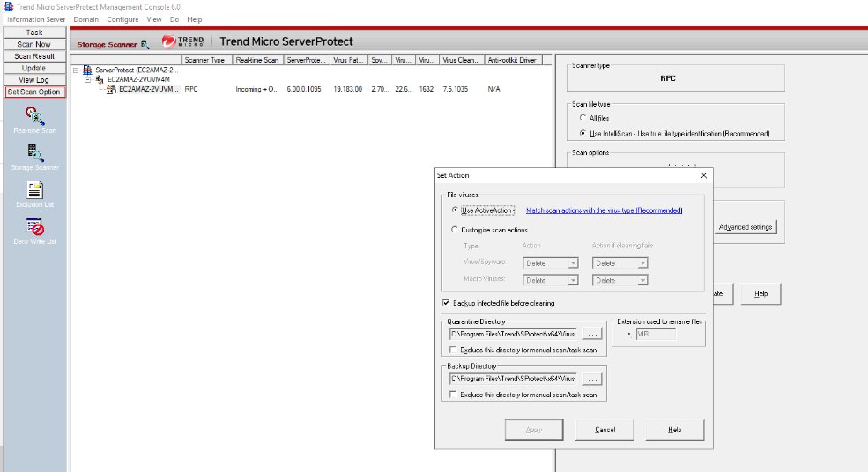
Task: Open Macro Viruses Action dropdown
Action: 550,281
